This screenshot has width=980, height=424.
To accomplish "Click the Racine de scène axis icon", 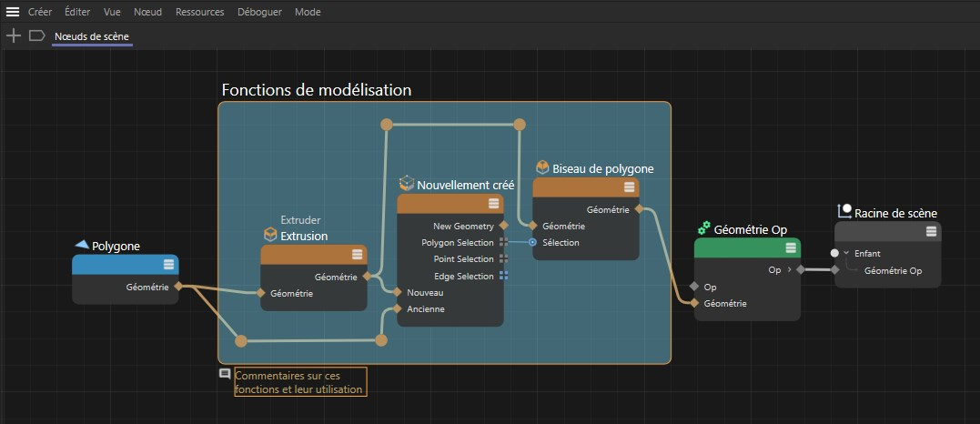I will click(845, 211).
